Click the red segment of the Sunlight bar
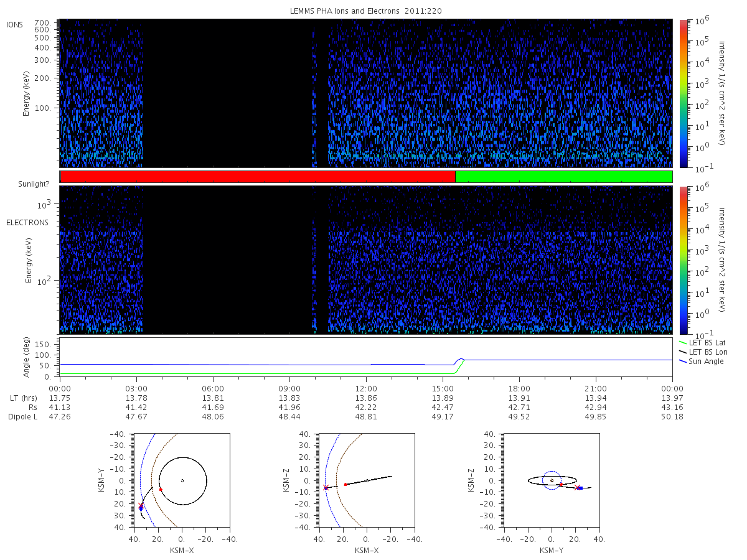Screen dimensions: 747x560 click(258, 177)
